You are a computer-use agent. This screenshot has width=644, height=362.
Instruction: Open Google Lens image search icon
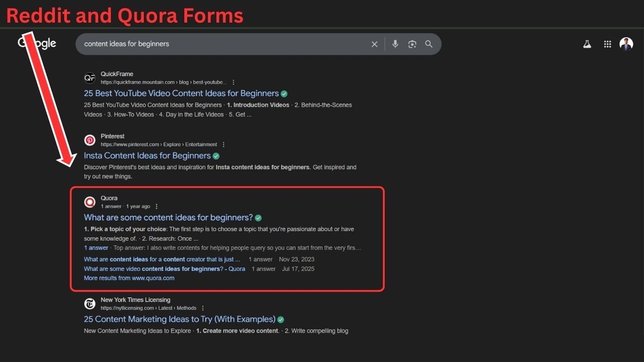[x=412, y=44]
